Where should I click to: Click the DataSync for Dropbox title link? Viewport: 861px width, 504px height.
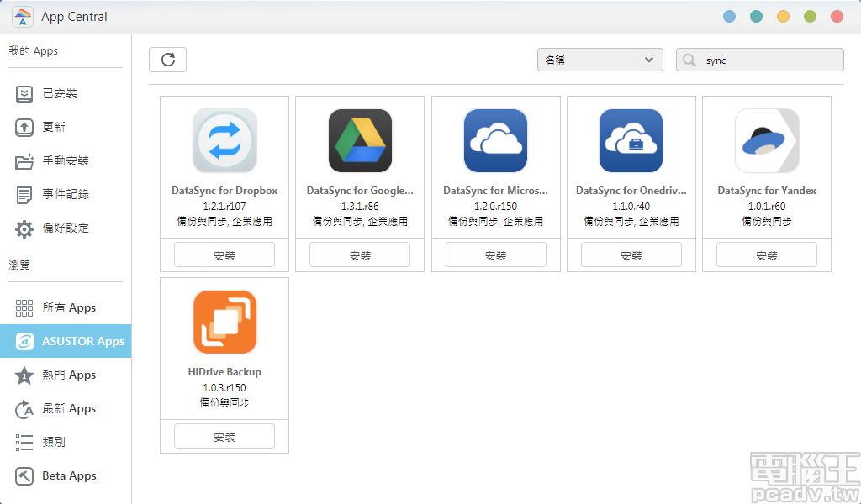coord(224,191)
